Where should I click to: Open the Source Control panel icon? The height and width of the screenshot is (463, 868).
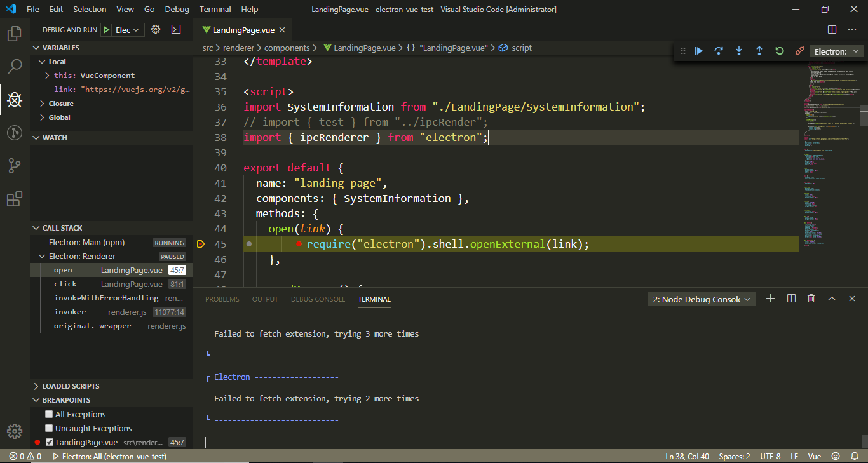[x=14, y=165]
